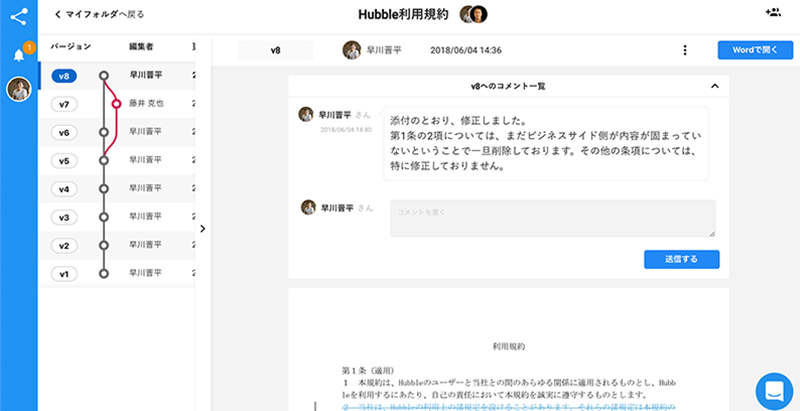The height and width of the screenshot is (411, 800).
Task: Select version v2 badge
Action: 64,246
